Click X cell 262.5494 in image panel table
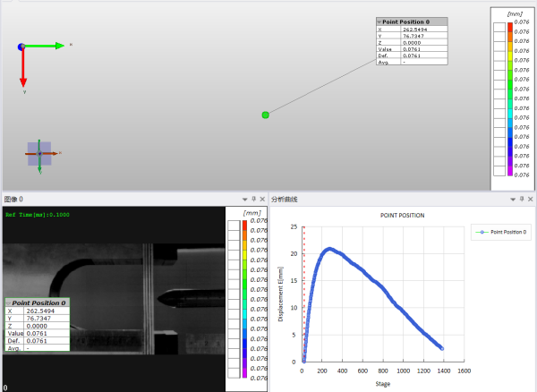This screenshot has width=537, height=392. point(47,311)
